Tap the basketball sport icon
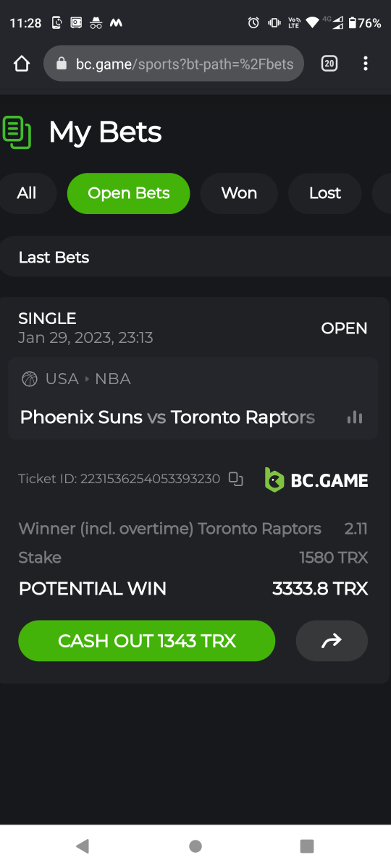This screenshot has width=391, height=868. point(30,379)
